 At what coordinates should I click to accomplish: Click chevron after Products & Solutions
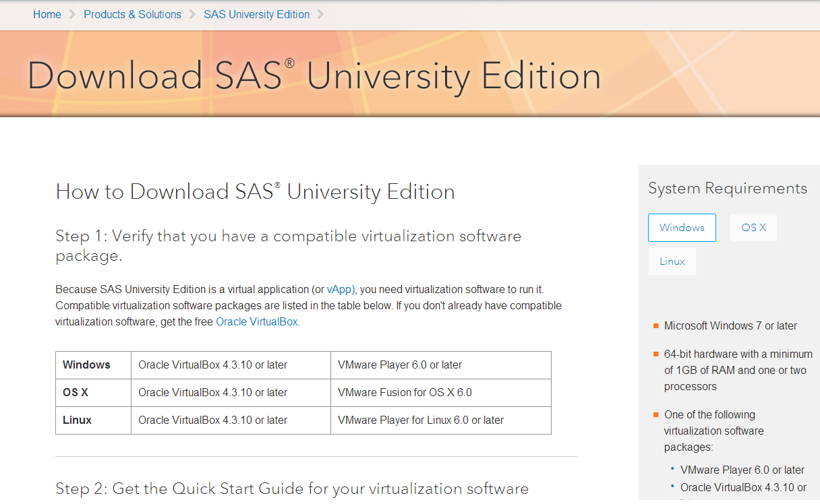pos(192,14)
